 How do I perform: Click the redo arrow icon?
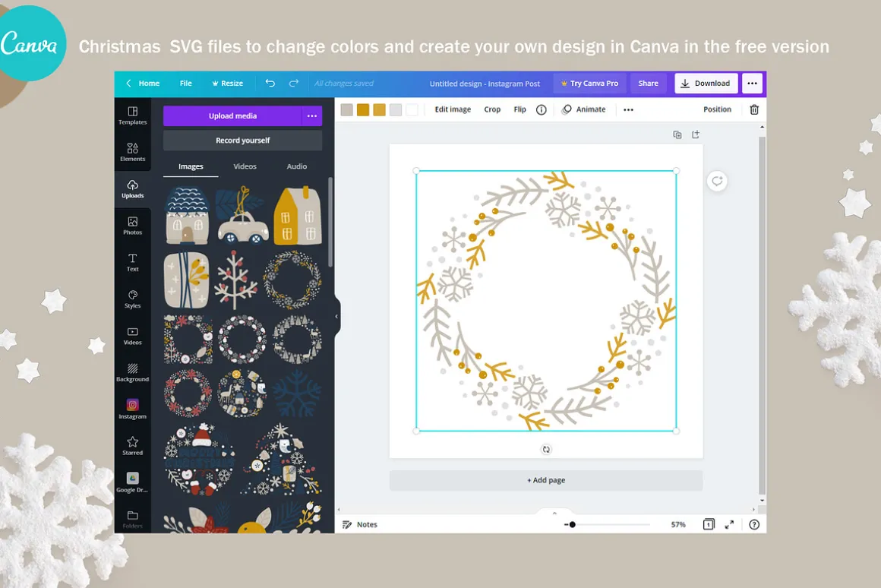tap(294, 84)
